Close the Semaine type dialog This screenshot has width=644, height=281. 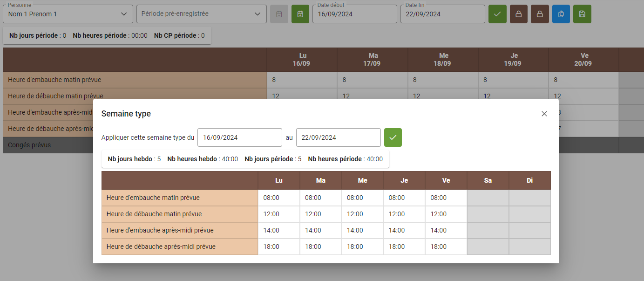(544, 114)
